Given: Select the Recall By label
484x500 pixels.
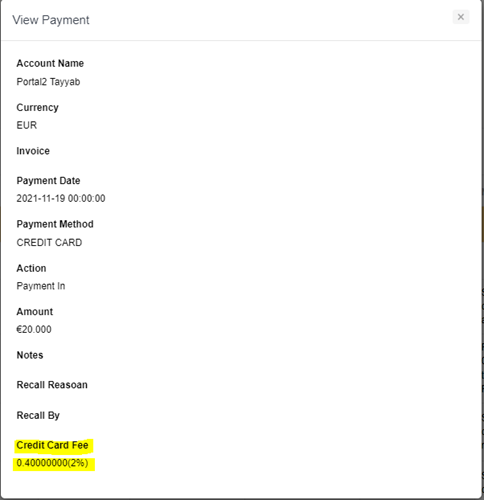Looking at the screenshot, I should coord(38,416).
